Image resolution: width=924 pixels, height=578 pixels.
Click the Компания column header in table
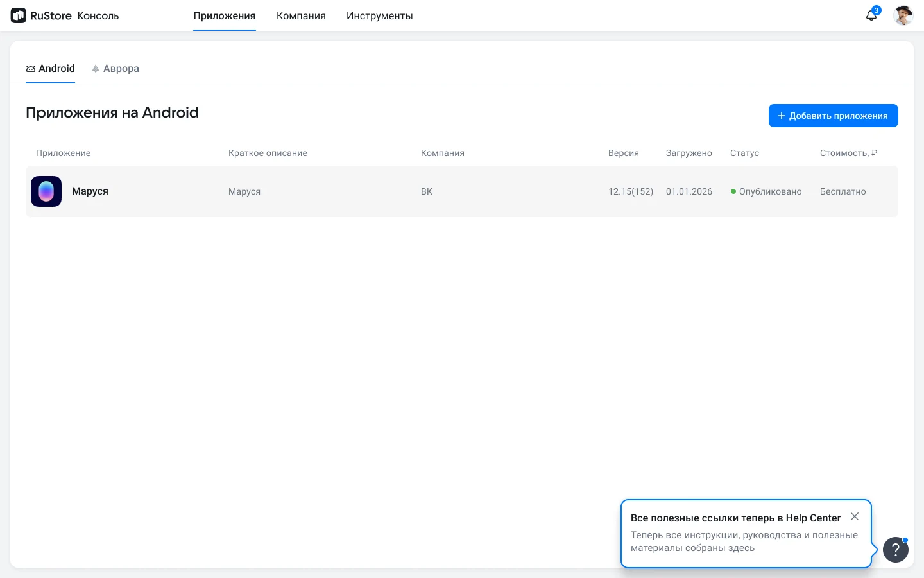443,153
